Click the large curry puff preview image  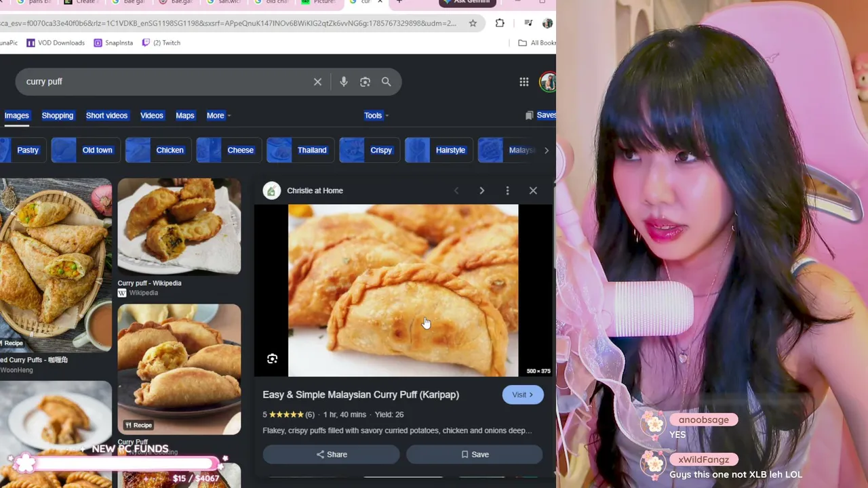point(403,290)
